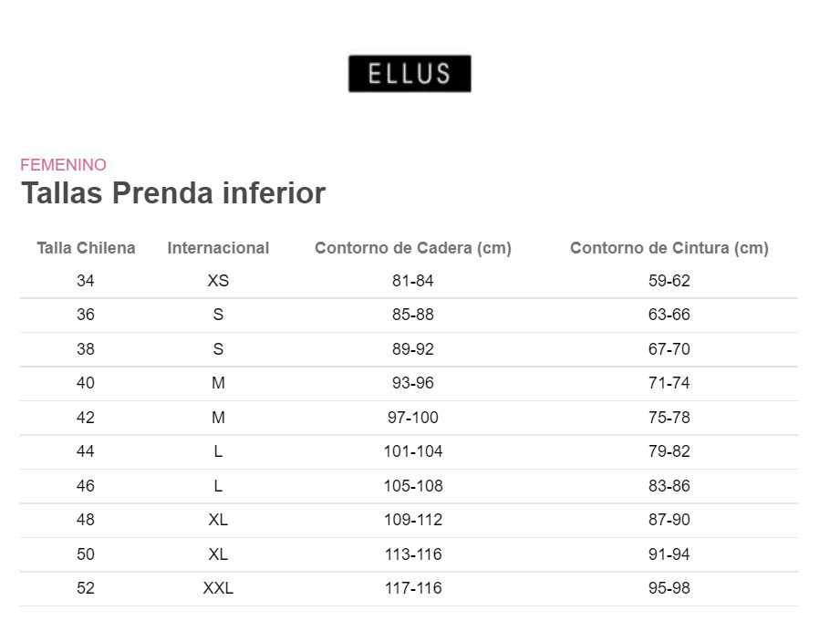Click the Talla Chilena column header
This screenshot has width=840, height=621.
point(86,248)
